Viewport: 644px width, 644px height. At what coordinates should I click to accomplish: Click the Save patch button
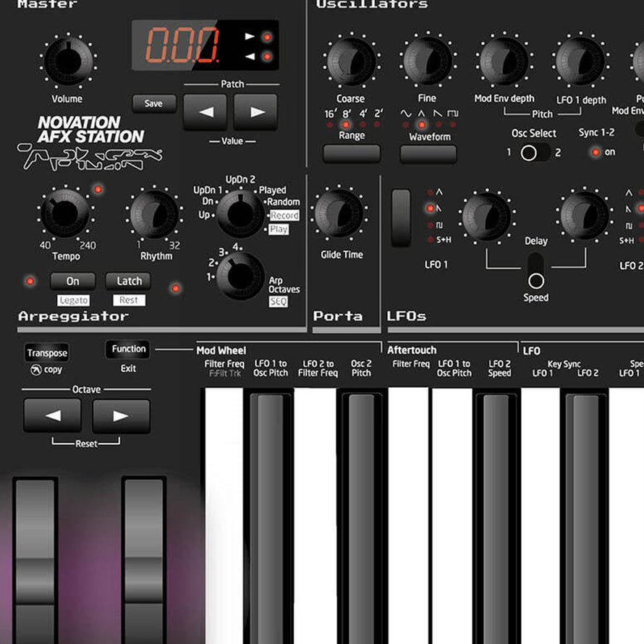pos(154,103)
